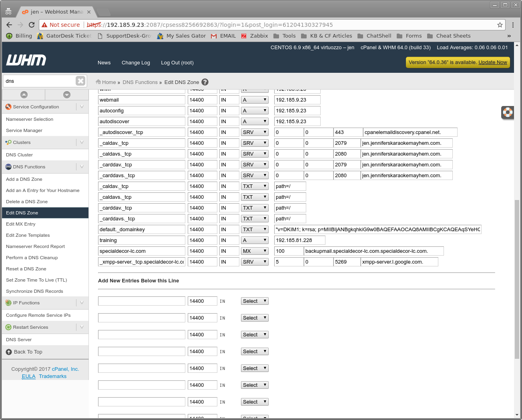The height and width of the screenshot is (420, 522).
Task: Open the Chrome three-dot menu
Action: (x=513, y=25)
